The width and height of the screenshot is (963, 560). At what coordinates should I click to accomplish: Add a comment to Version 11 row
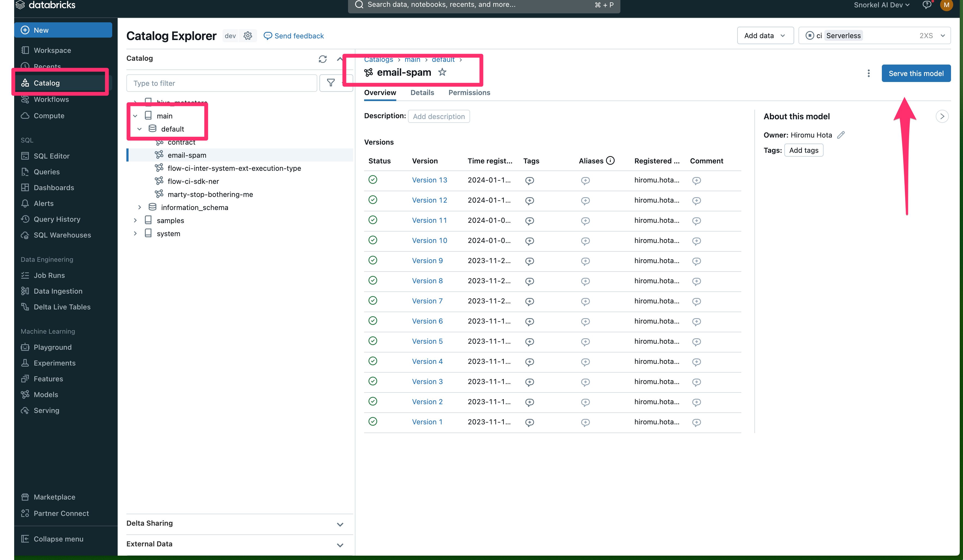coord(697,221)
